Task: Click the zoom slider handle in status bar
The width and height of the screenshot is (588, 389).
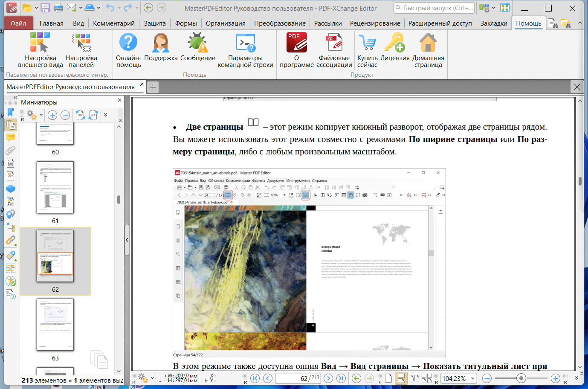Action: (521, 378)
